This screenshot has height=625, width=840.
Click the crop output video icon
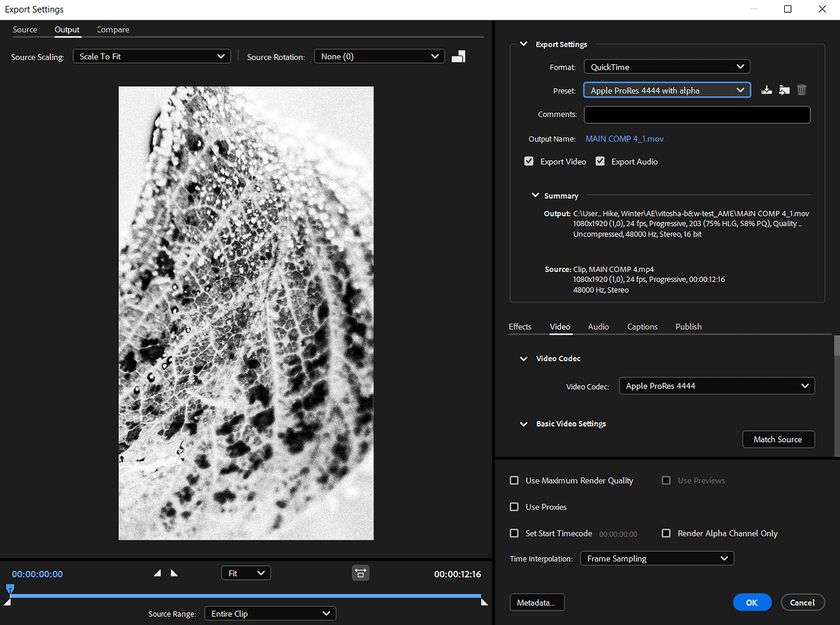(458, 56)
